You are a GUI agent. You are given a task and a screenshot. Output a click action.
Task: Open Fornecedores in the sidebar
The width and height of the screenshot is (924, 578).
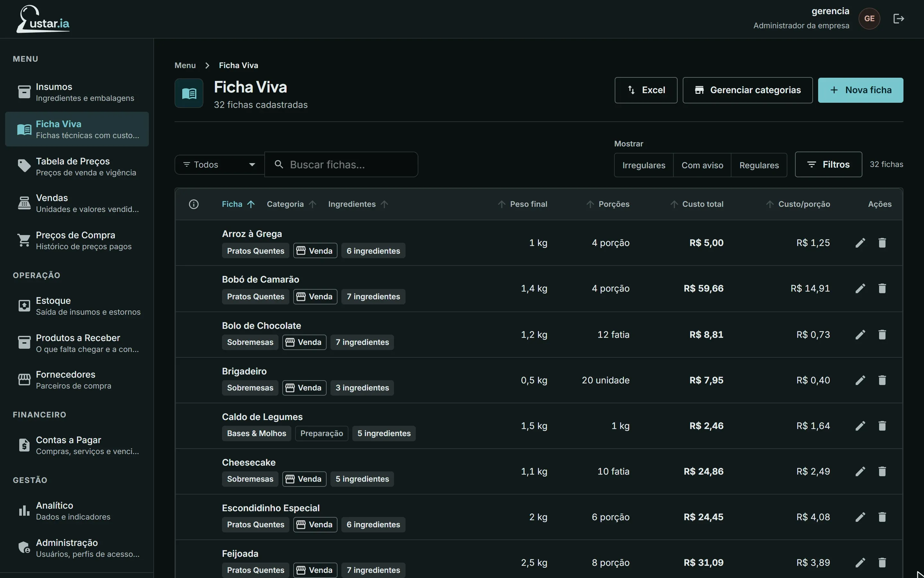coord(77,380)
